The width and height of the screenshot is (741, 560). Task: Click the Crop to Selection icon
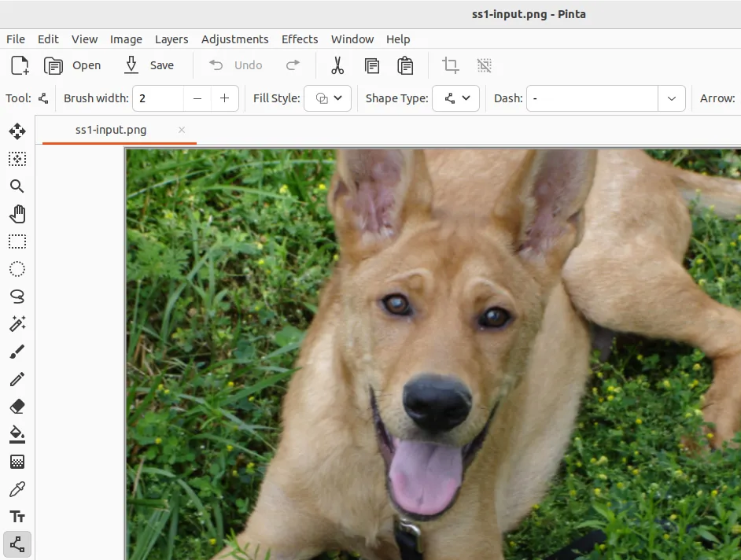(x=450, y=65)
